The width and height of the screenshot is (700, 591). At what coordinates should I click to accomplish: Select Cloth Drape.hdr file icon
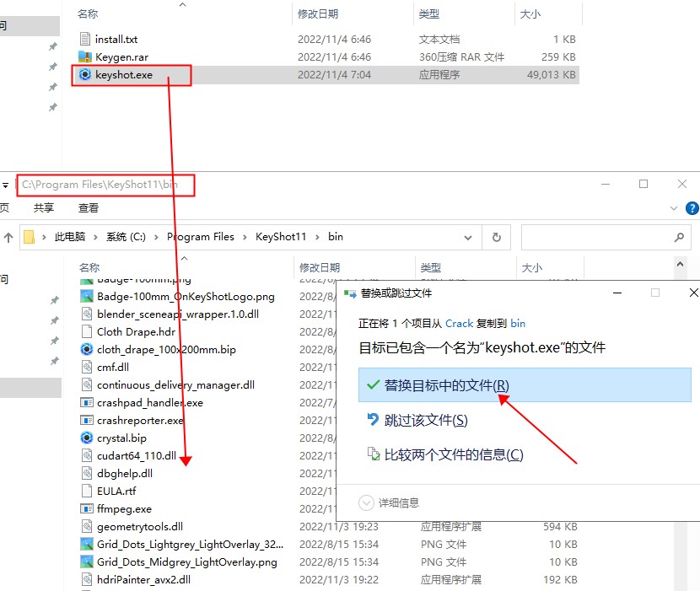[x=86, y=331]
